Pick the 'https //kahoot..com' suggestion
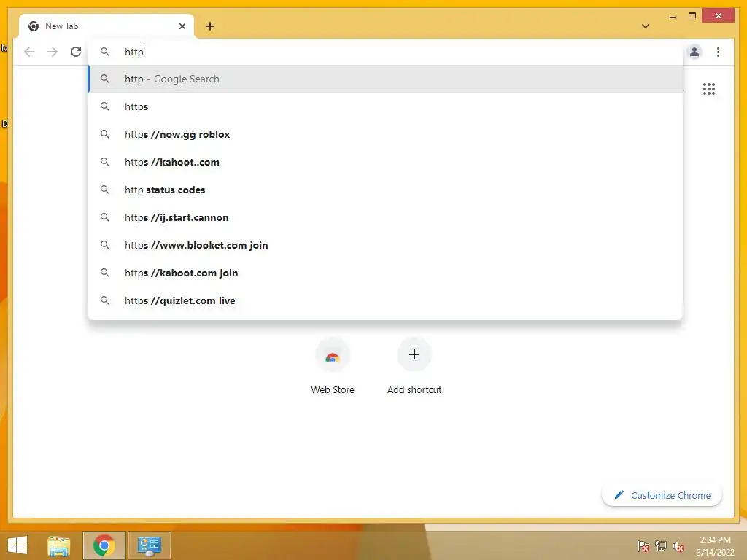This screenshot has width=747, height=560. [x=385, y=162]
